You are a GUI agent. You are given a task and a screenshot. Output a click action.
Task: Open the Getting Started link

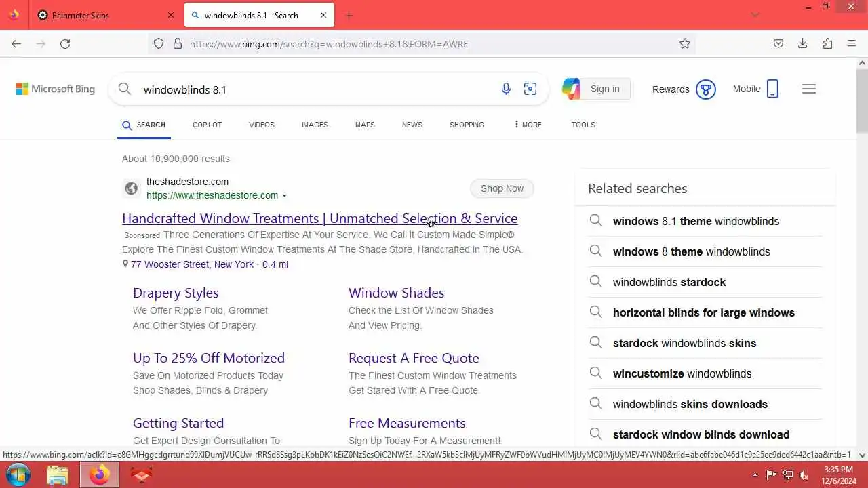tap(178, 423)
